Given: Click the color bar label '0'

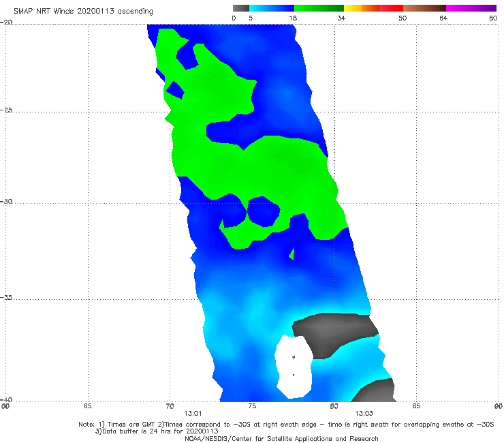Looking at the screenshot, I should 234,18.
